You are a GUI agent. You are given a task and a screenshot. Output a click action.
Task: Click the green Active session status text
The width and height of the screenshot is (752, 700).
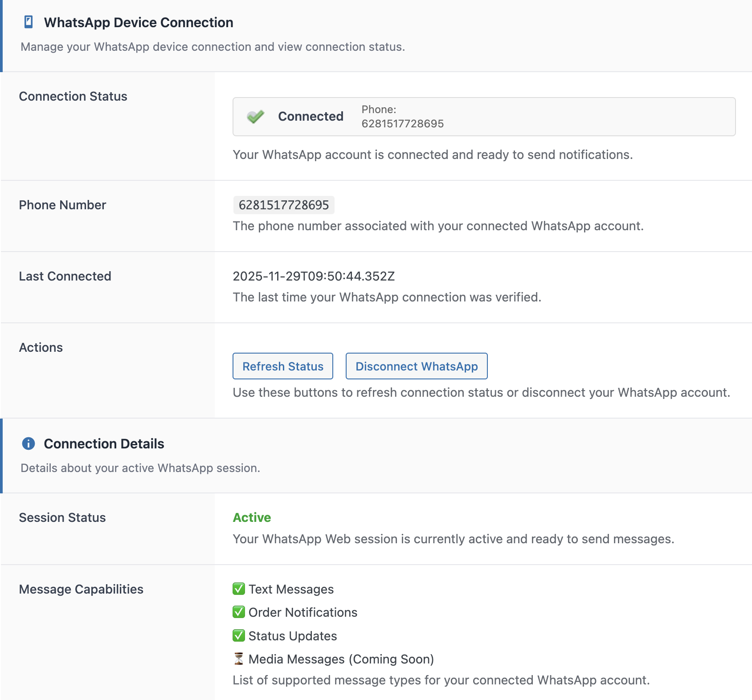coord(252,517)
